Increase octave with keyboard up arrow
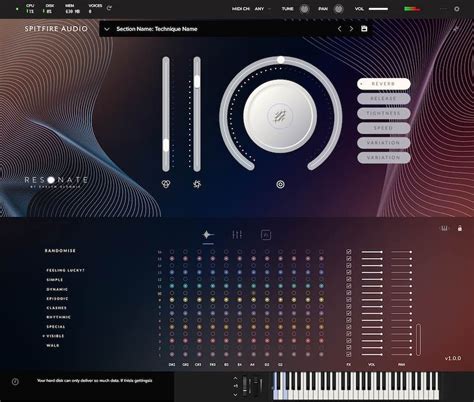 click(235, 378)
